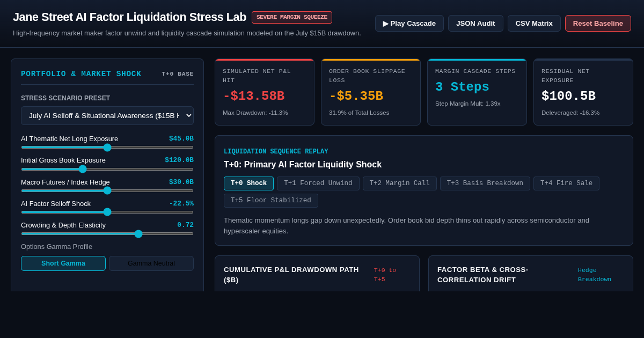The image size is (644, 338).
Task: Click the $30.0B hedge value
Action: pos(181,182)
